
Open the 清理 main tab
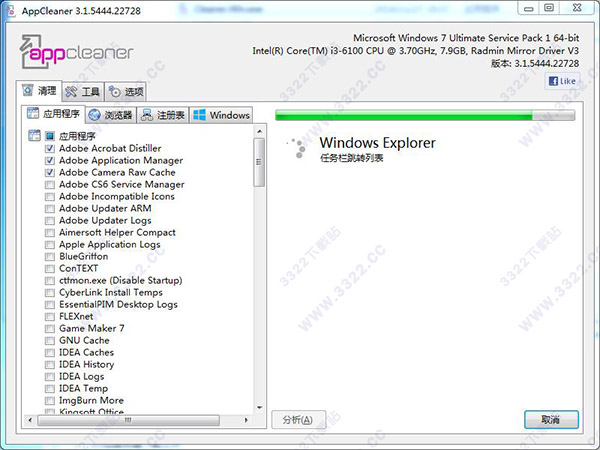39,91
